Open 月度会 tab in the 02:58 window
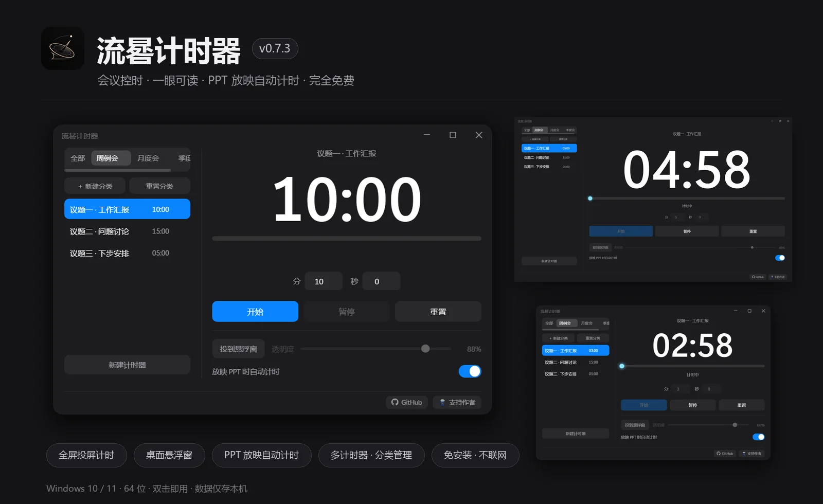This screenshot has width=823, height=504. (x=586, y=323)
